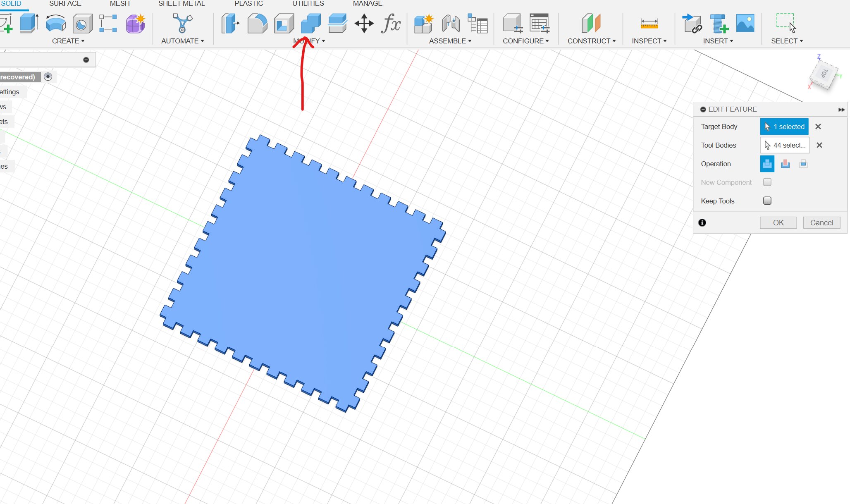Click the Automate tool icon
Viewport: 850px width, 504px height.
point(182,23)
